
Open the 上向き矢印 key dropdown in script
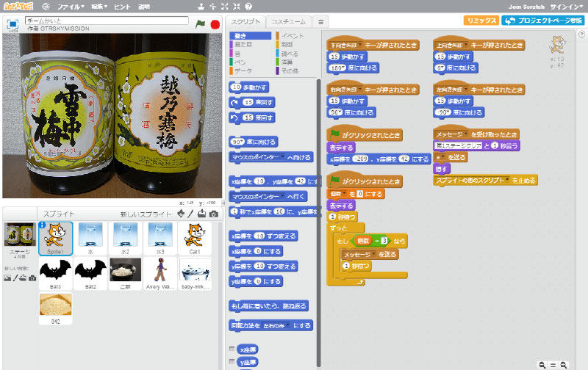452,46
